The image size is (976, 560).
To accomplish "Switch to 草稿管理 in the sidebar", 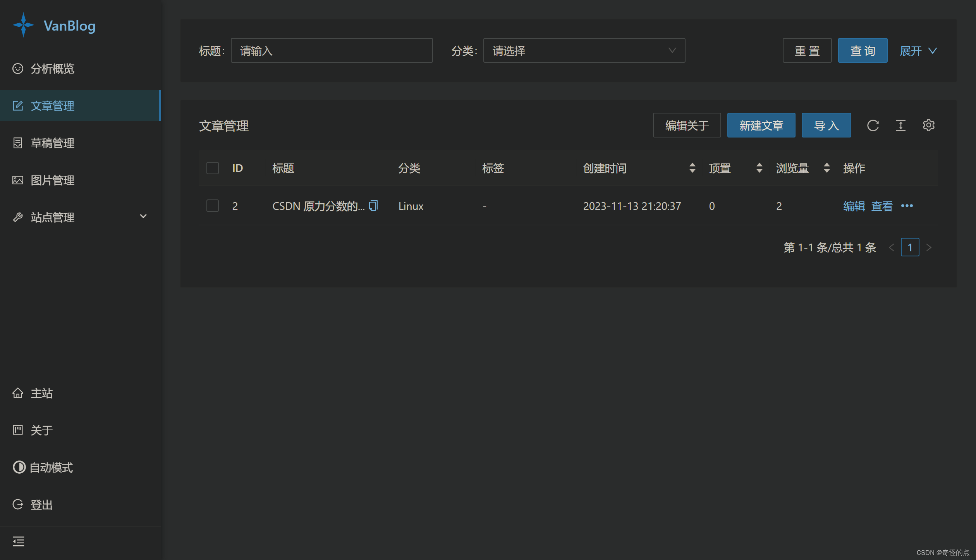I will [x=53, y=143].
